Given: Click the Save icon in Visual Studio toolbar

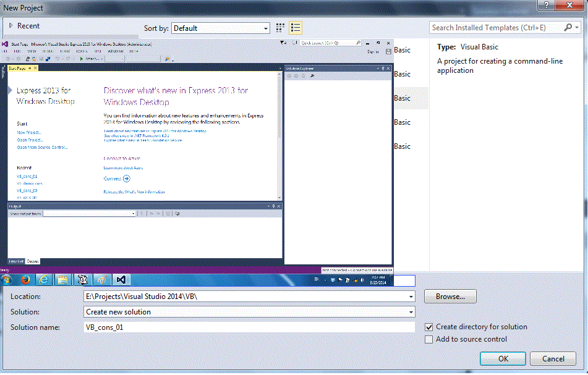Looking at the screenshot, I should 41,59.
